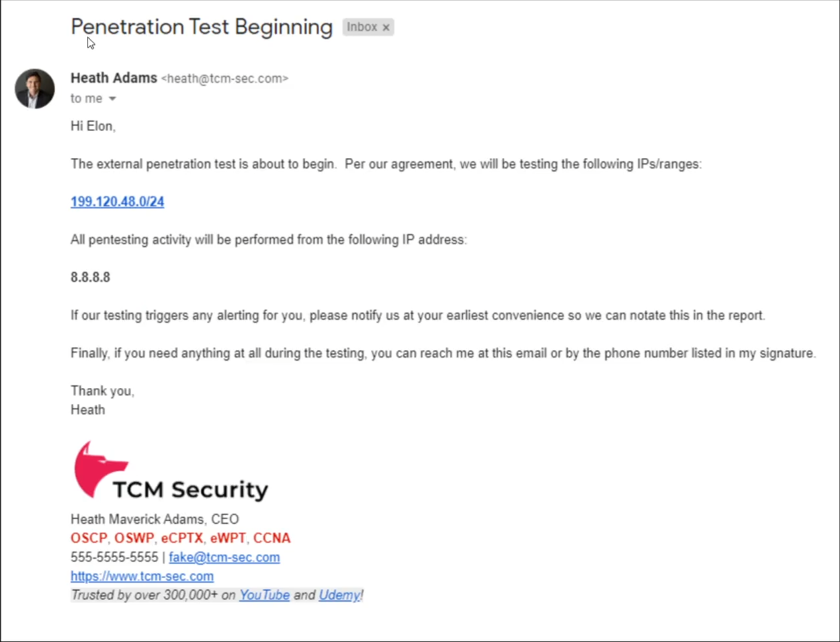
Task: Click the subject 'Penetration Test Beginning'
Action: [x=202, y=27]
